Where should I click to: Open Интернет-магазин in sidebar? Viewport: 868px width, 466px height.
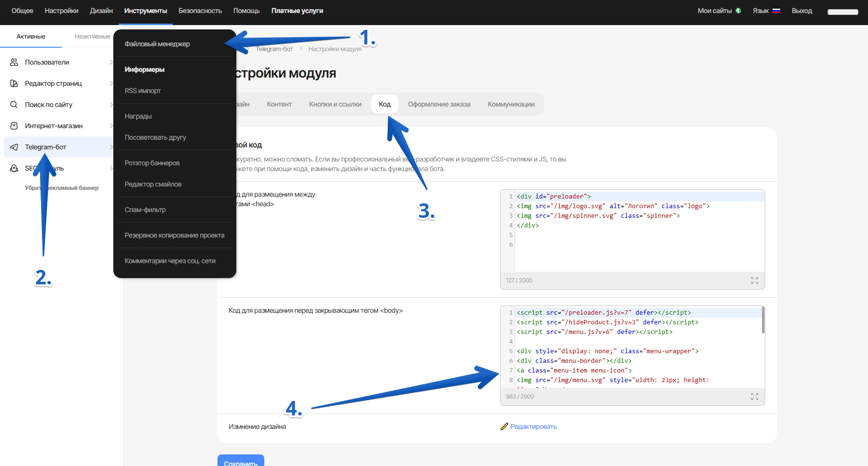pos(54,126)
